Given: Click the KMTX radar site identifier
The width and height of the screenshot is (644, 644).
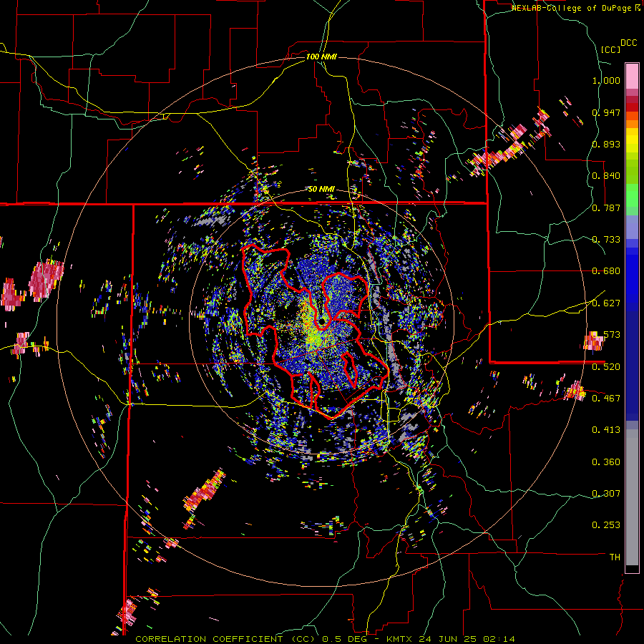Looking at the screenshot, I should click(x=401, y=639).
